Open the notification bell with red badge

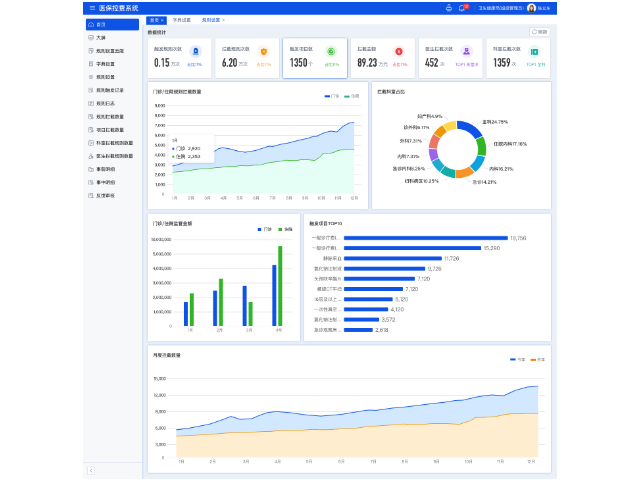pos(461,8)
